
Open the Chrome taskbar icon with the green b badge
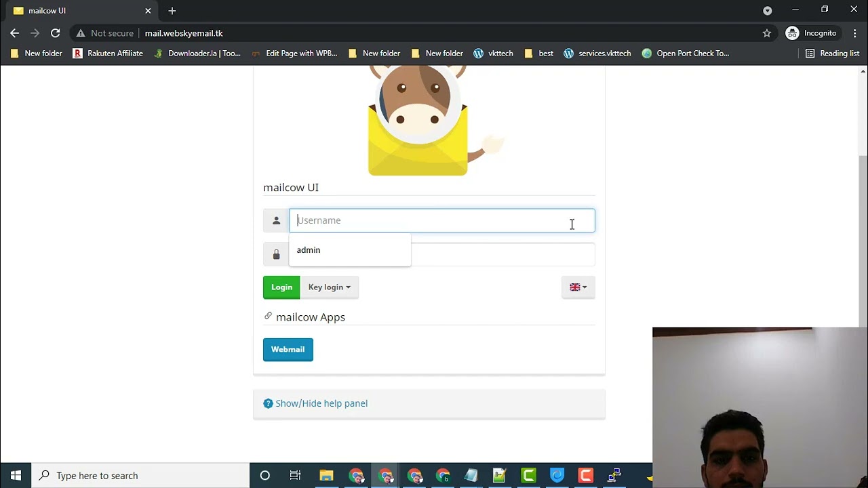[x=443, y=475]
